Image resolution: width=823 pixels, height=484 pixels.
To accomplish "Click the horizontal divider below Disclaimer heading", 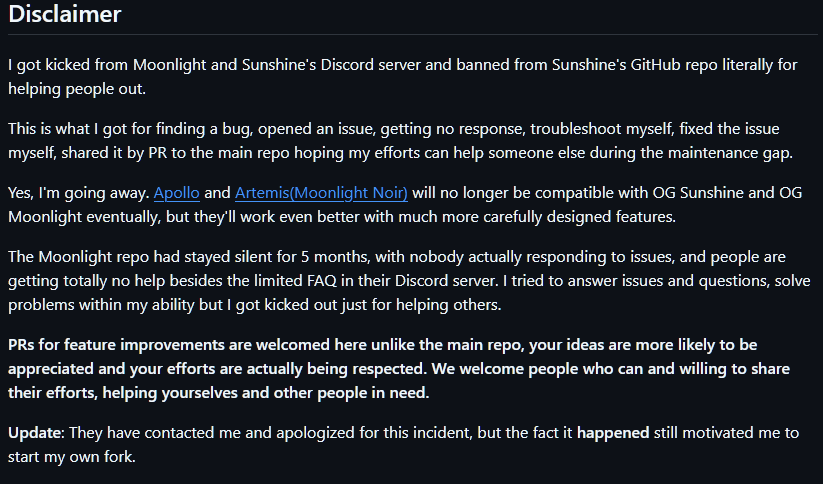I will (x=413, y=35).
